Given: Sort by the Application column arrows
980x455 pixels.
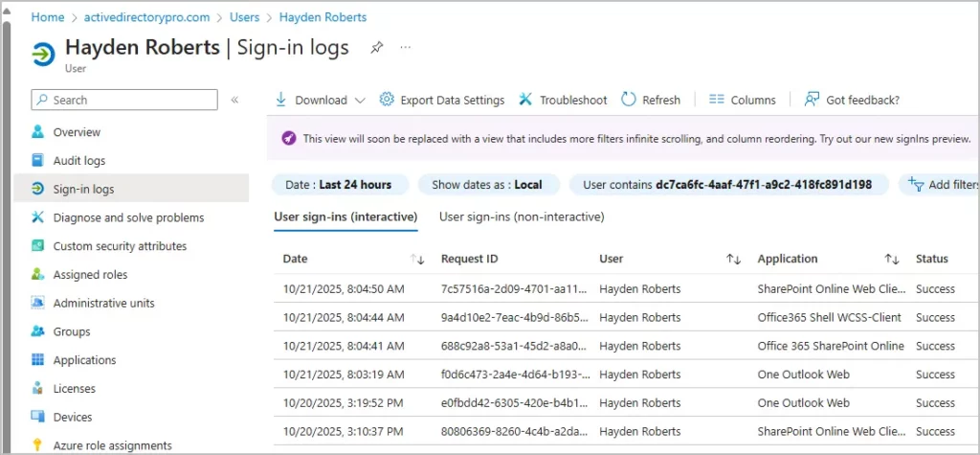Looking at the screenshot, I should tap(892, 259).
